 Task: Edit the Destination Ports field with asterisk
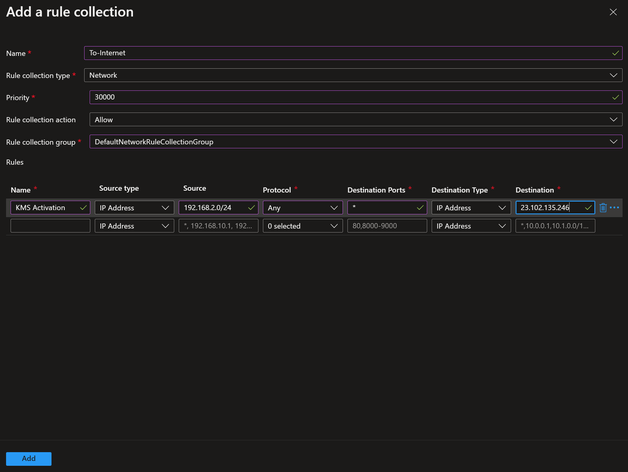coord(387,208)
